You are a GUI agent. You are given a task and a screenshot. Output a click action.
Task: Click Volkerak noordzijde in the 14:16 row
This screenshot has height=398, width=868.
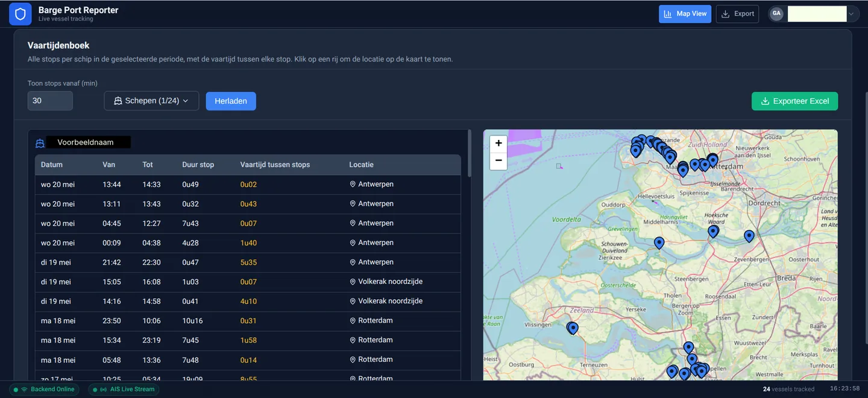coord(390,301)
